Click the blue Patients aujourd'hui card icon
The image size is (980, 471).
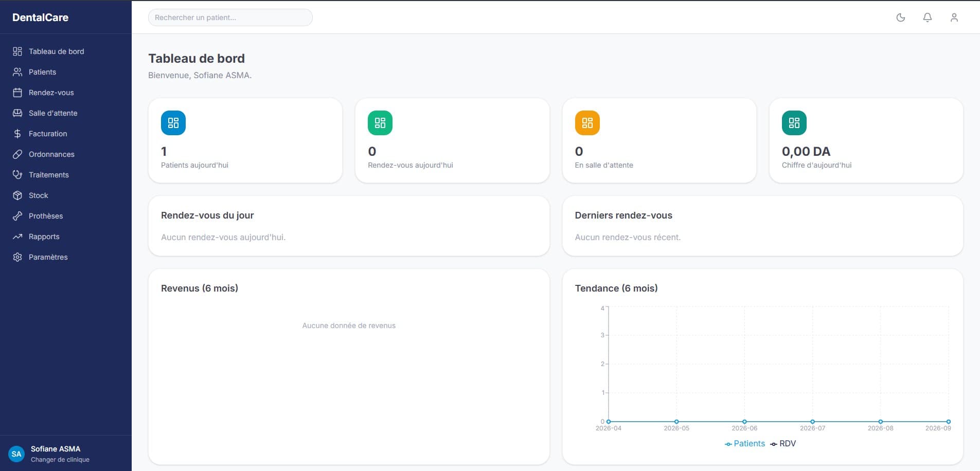click(173, 123)
